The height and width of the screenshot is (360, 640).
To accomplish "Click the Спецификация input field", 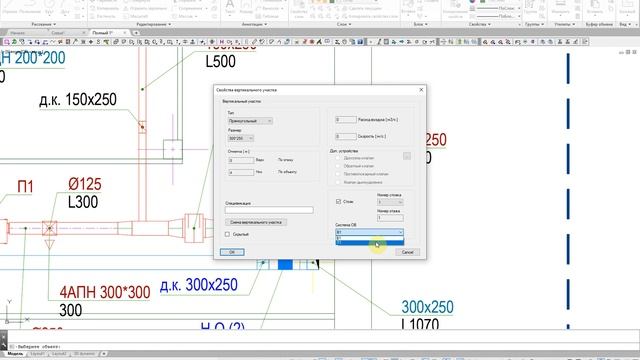I will (x=269, y=210).
